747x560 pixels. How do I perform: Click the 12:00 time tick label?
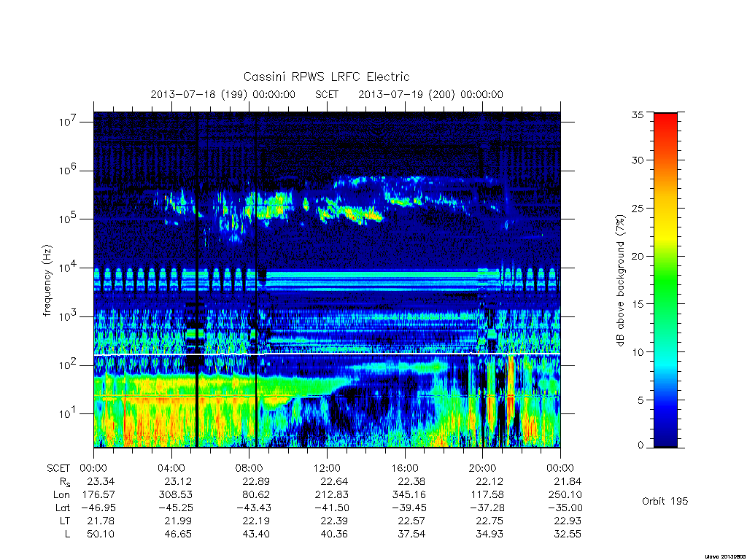point(327,468)
